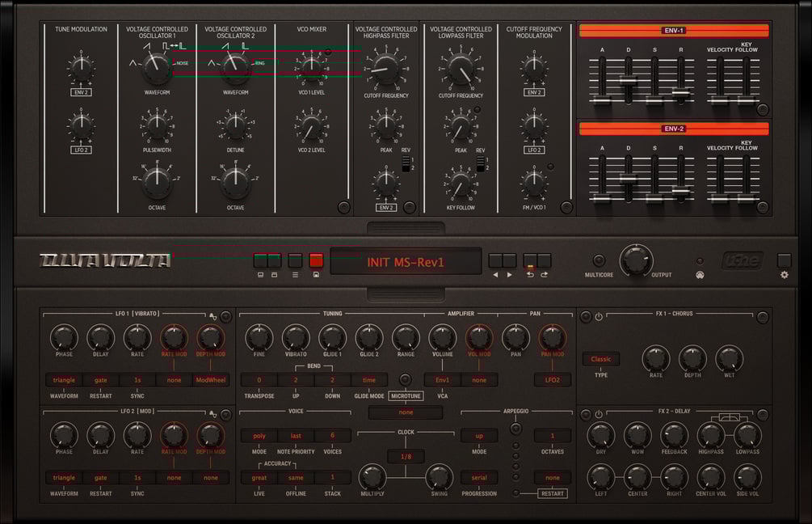The image size is (812, 524).
Task: Click the ENV-1 panel round lock button
Action: pyautogui.click(x=762, y=109)
